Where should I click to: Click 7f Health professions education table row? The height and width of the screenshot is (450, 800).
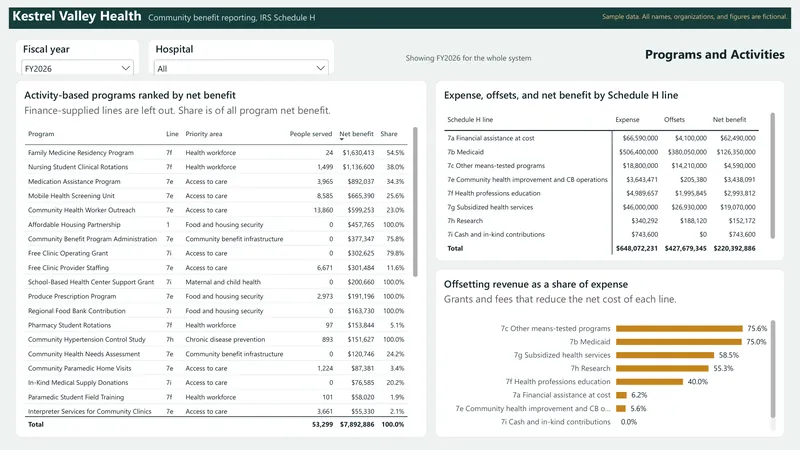tap(602, 193)
